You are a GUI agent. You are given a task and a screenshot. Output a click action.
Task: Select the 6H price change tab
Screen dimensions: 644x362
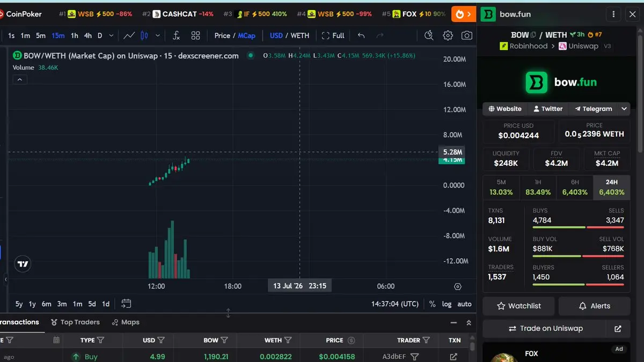(575, 187)
